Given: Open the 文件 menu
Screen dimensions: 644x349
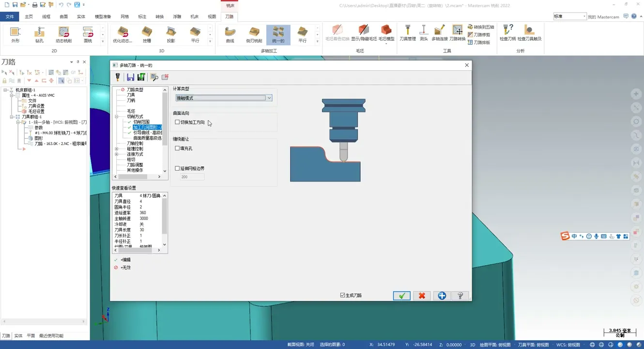Looking at the screenshot, I should coord(10,16).
